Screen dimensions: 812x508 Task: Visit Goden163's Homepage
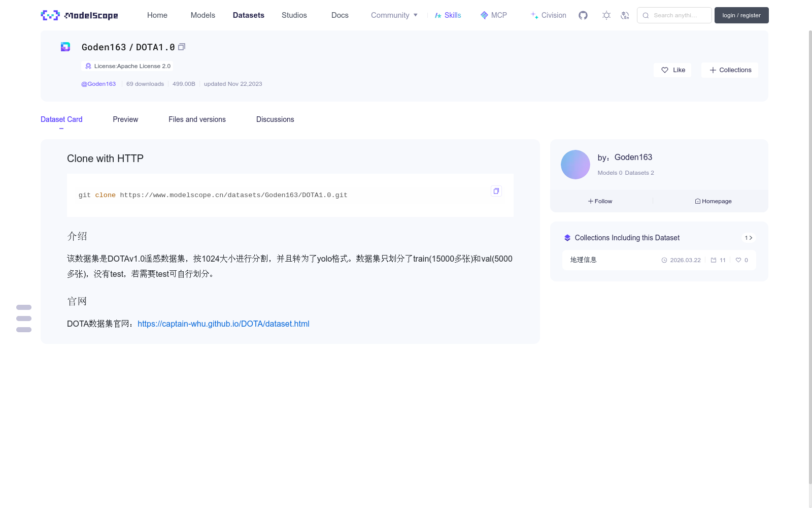713,201
